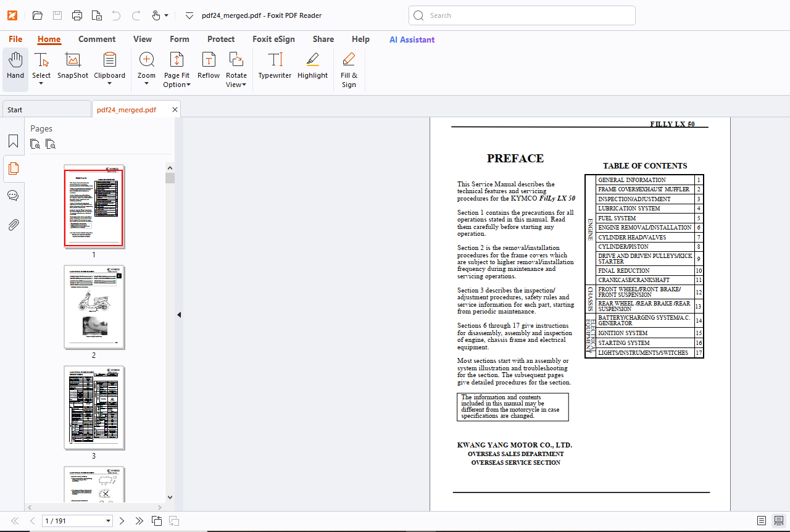This screenshot has width=790, height=532.
Task: Select the Typewriter tool
Action: tap(275, 65)
